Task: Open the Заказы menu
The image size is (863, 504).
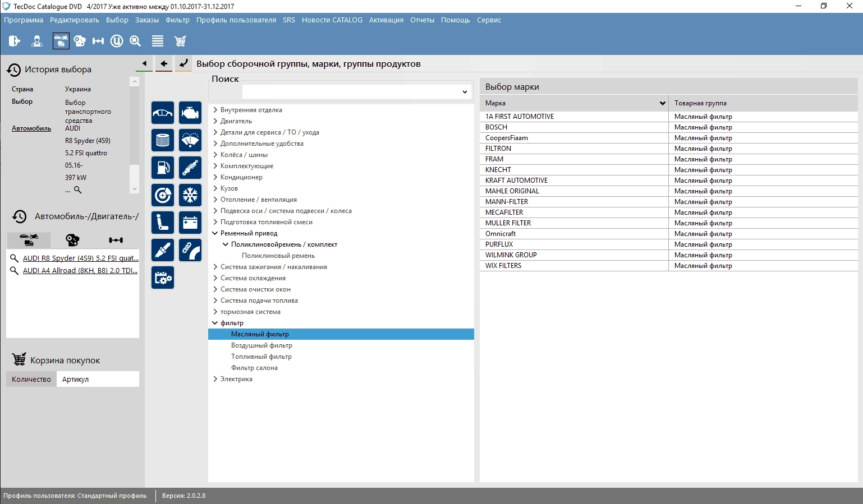Action: pos(147,20)
